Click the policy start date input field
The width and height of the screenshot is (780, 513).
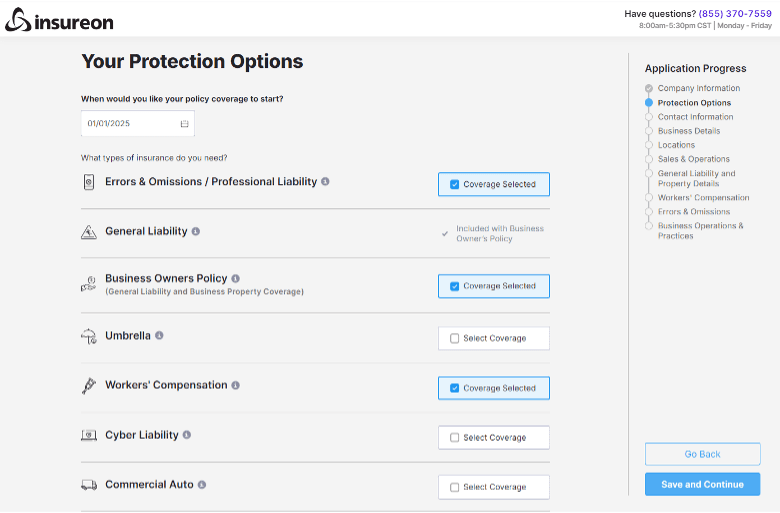(130, 124)
